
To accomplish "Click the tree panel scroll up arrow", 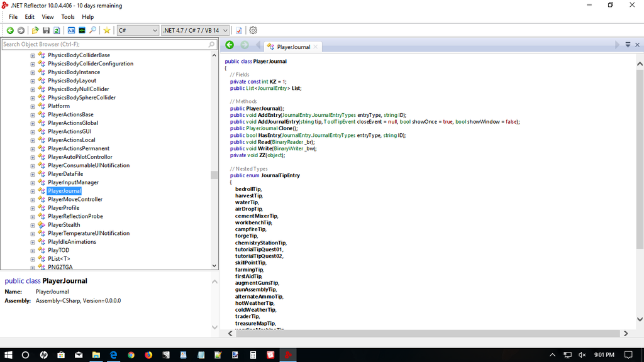I will [214, 55].
